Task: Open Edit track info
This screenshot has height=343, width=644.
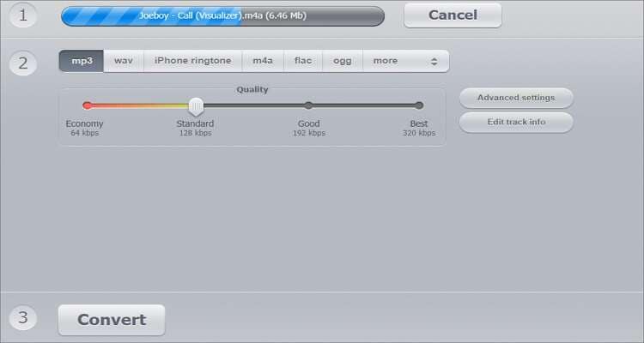Action: click(x=516, y=123)
